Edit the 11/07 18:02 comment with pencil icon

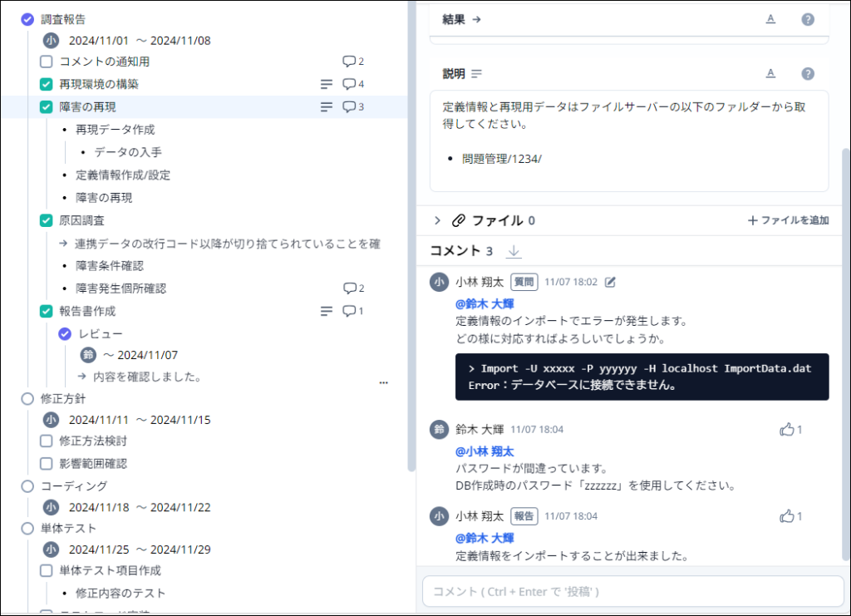[x=610, y=282]
